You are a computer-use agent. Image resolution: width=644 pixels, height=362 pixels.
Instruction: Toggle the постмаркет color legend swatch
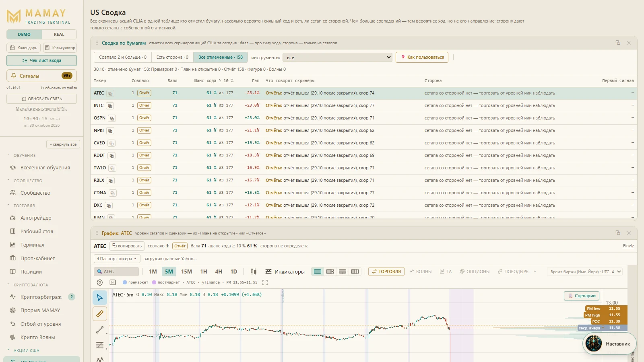[154, 282]
